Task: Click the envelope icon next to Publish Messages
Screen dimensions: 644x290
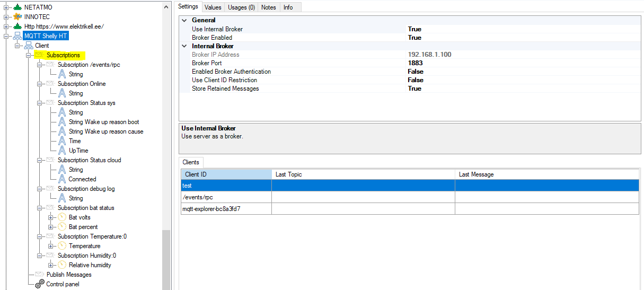Action: (x=40, y=275)
